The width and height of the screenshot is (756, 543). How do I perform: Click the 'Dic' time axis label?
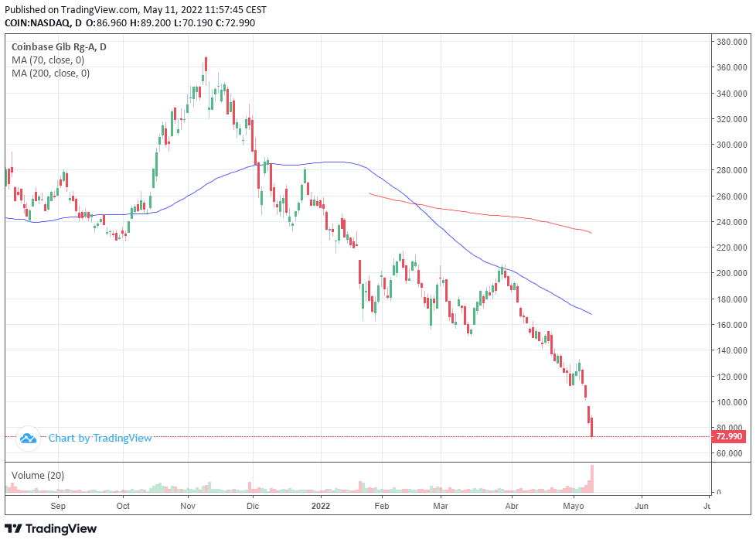click(x=253, y=507)
